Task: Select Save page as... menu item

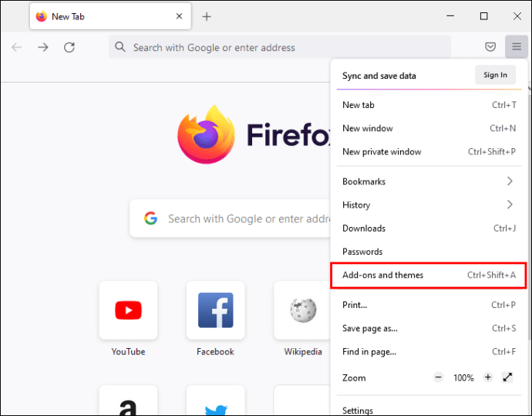Action: (429, 328)
